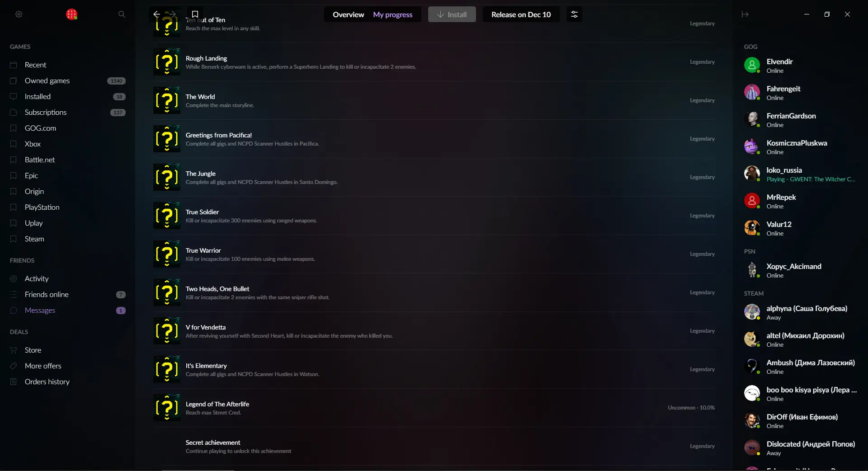Open KosmicznaPluskwa's avatar
The height and width of the screenshot is (471, 868).
[752, 146]
